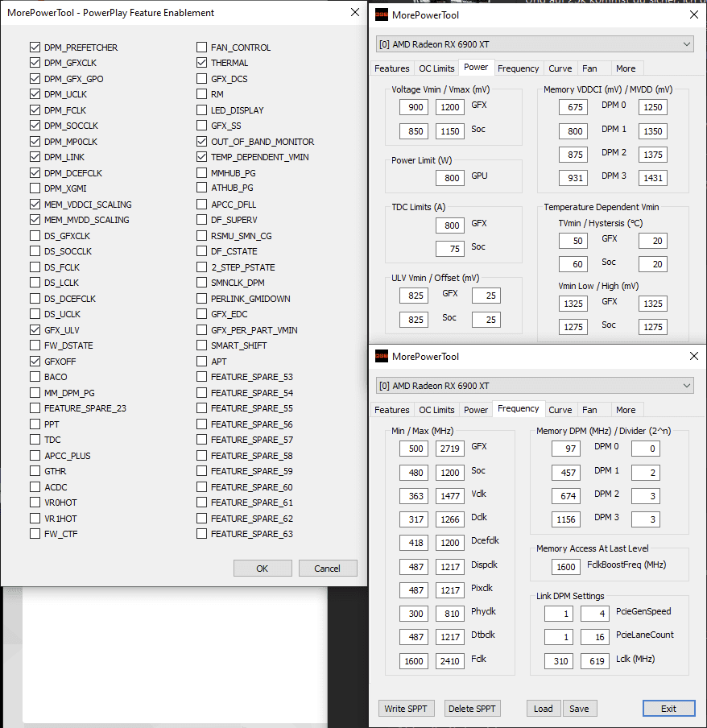Uncheck the DPM_PREFETCHER checkbox
This screenshot has width=707, height=728.
[35, 47]
